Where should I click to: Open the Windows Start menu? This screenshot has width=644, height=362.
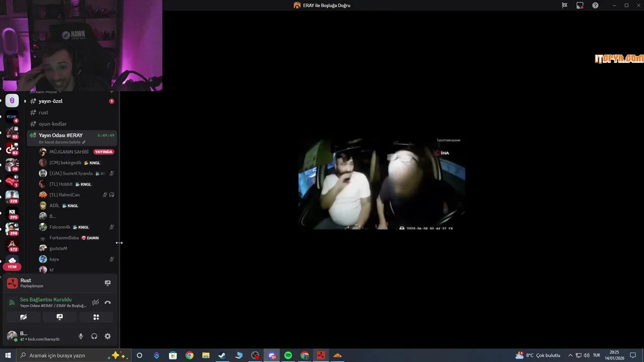[x=8, y=355]
